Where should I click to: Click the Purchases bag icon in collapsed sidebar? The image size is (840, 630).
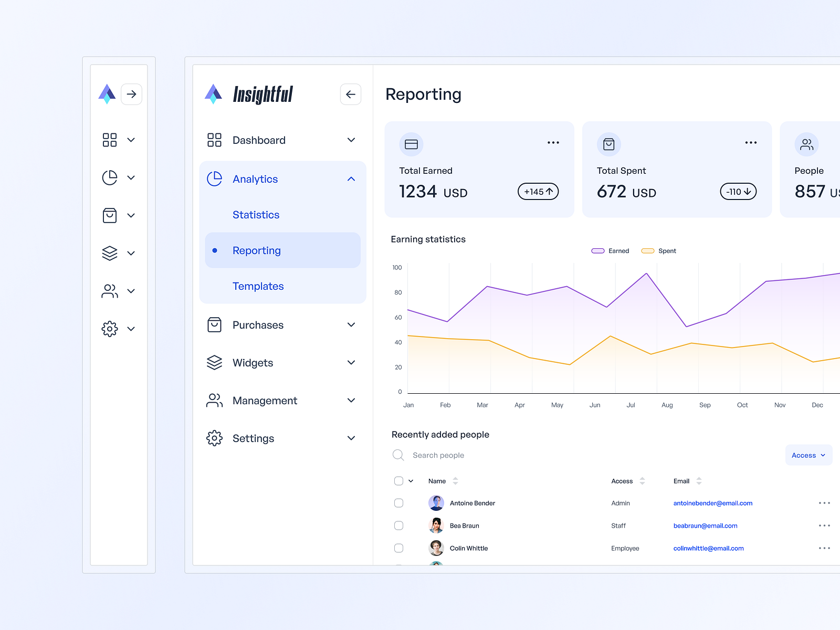click(x=109, y=215)
